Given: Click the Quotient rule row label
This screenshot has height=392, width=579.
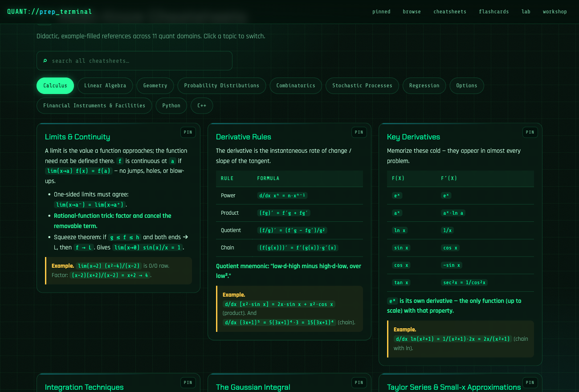Looking at the screenshot, I should (231, 230).
